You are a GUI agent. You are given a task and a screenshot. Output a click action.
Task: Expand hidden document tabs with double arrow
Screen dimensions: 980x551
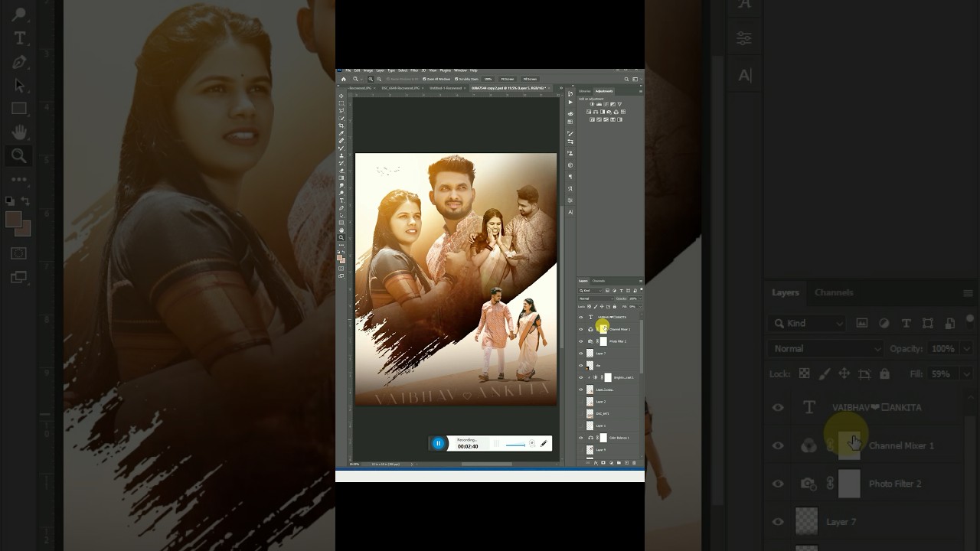click(561, 88)
